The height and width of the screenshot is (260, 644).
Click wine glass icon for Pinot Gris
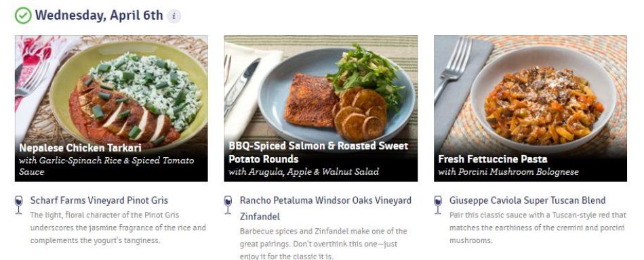coord(18,204)
